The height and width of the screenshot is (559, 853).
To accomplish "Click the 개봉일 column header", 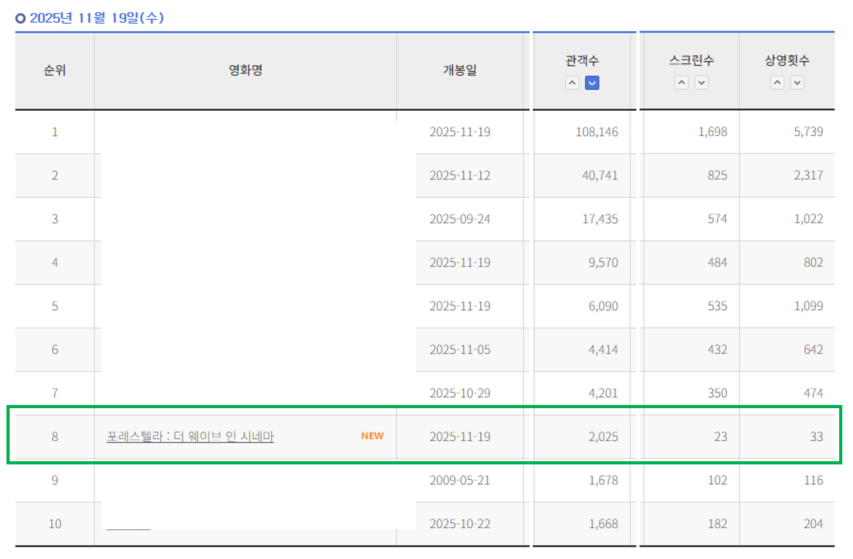I will coord(460,71).
